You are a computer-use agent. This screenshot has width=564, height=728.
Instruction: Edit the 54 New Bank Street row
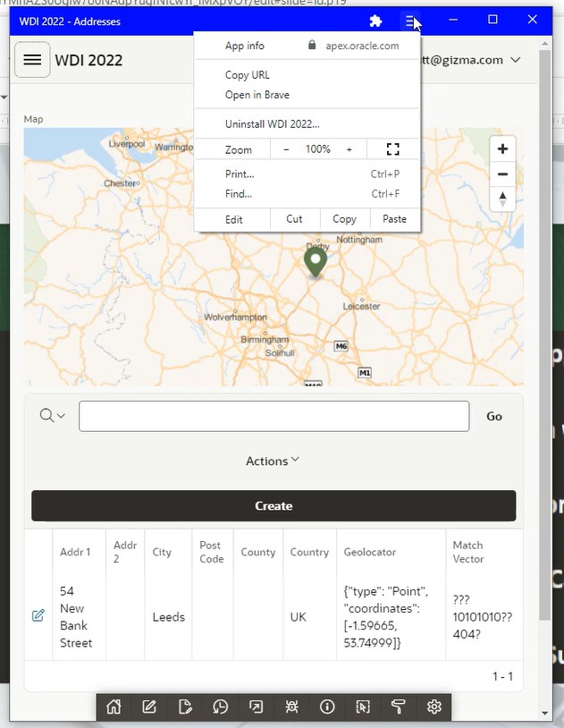coord(38,615)
